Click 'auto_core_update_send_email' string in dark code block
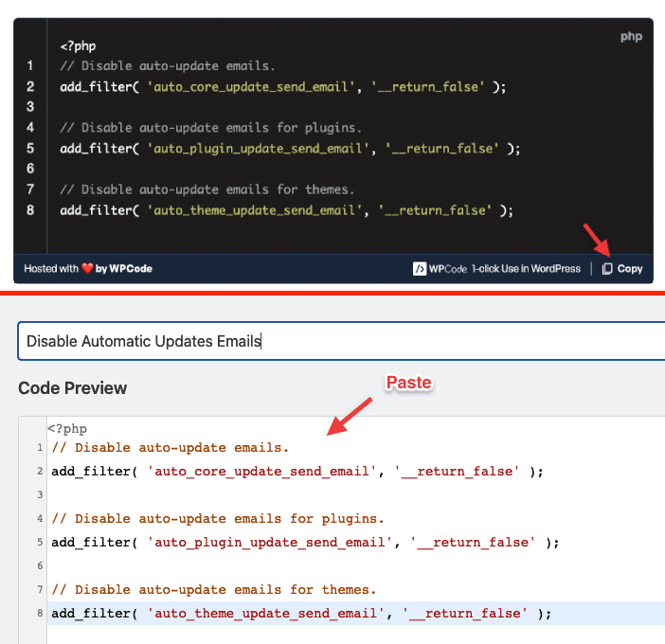Viewport: 665px width, 644px height. pyautogui.click(x=251, y=87)
